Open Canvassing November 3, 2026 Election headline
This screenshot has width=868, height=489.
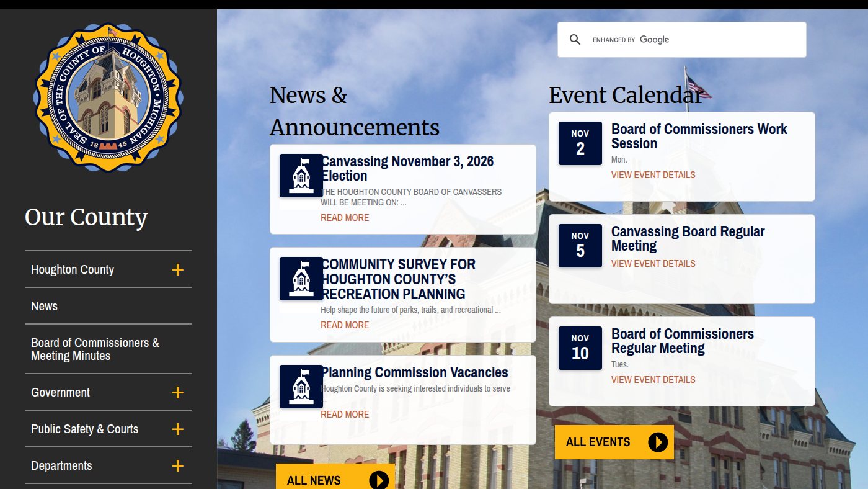click(x=407, y=168)
